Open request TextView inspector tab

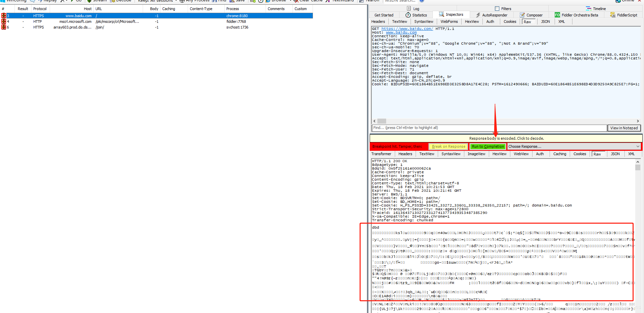click(x=400, y=21)
